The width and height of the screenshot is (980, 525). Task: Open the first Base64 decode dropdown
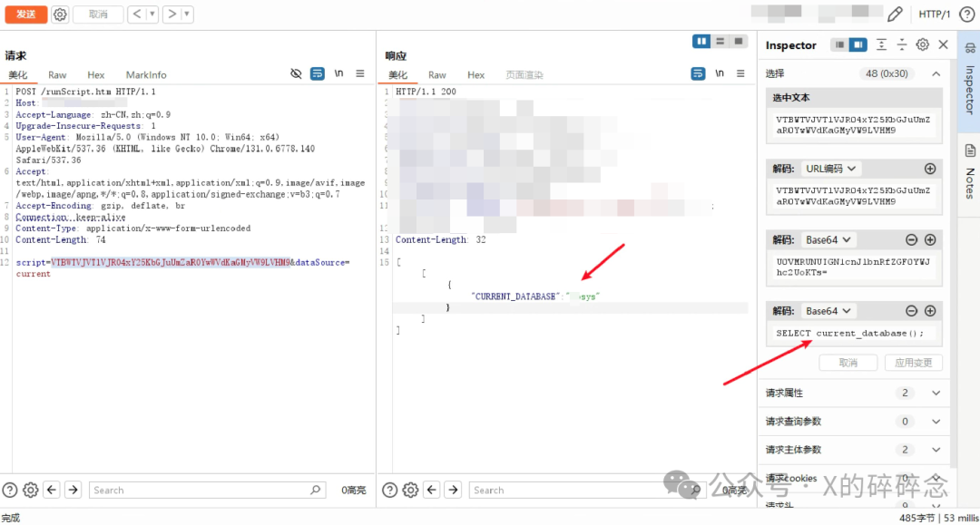828,239
